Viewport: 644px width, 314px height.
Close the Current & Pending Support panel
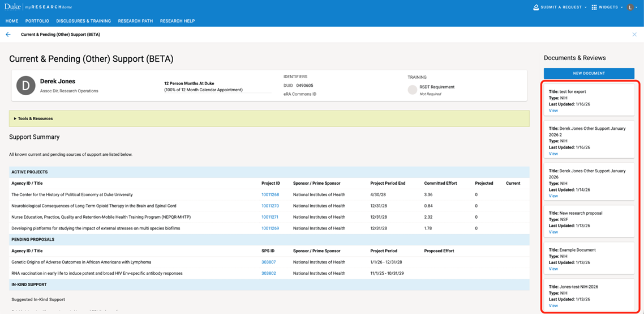634,35
